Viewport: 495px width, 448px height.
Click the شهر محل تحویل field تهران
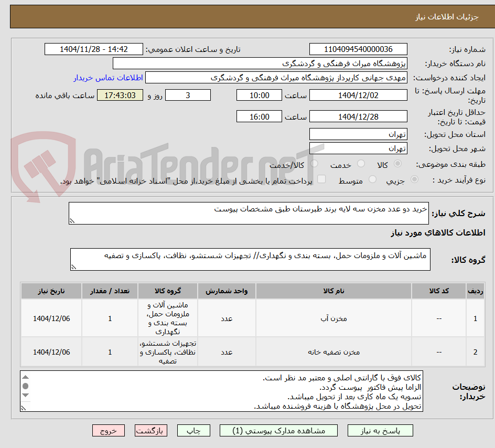(x=358, y=148)
